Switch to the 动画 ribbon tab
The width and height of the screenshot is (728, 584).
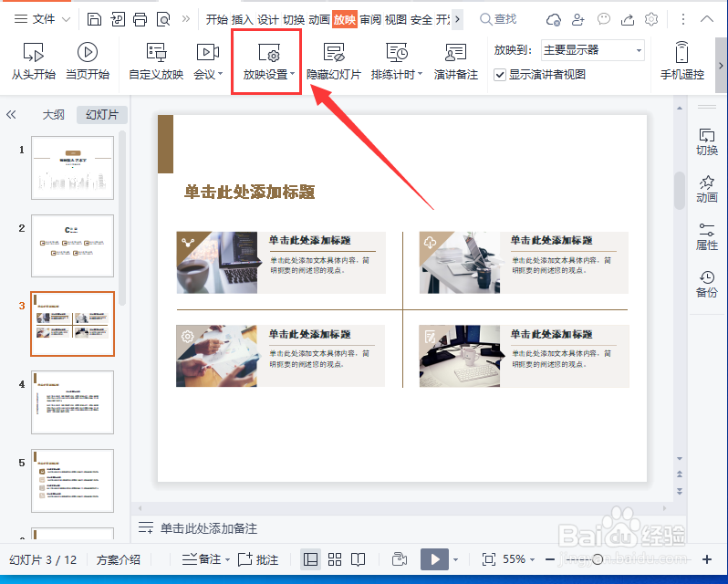[319, 19]
